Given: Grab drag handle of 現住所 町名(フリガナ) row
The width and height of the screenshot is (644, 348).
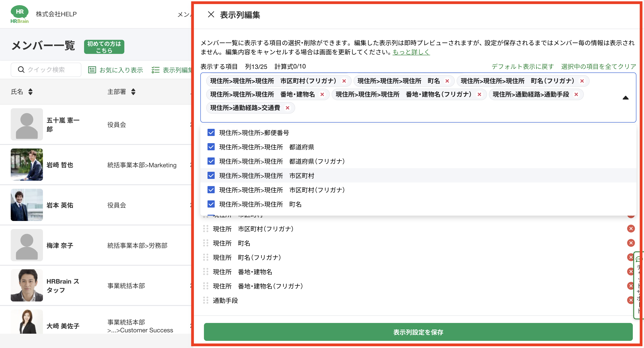Looking at the screenshot, I should 206,257.
